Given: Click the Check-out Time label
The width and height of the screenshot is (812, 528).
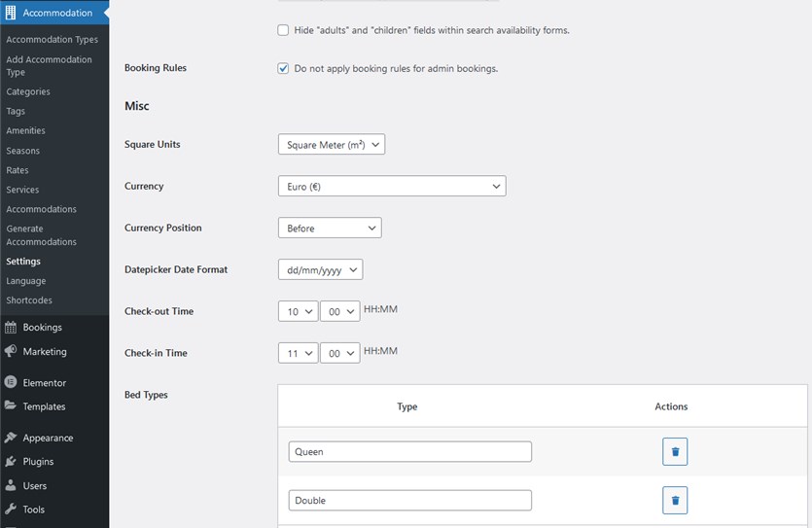Looking at the screenshot, I should coord(159,311).
